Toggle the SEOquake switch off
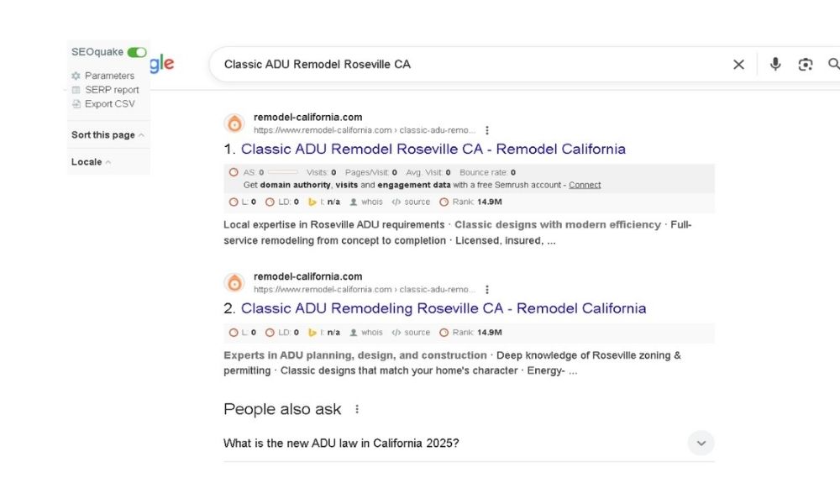840x504 pixels. 137,52
